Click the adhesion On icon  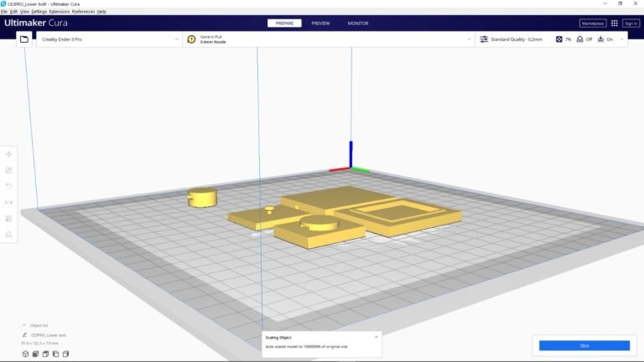coord(601,39)
